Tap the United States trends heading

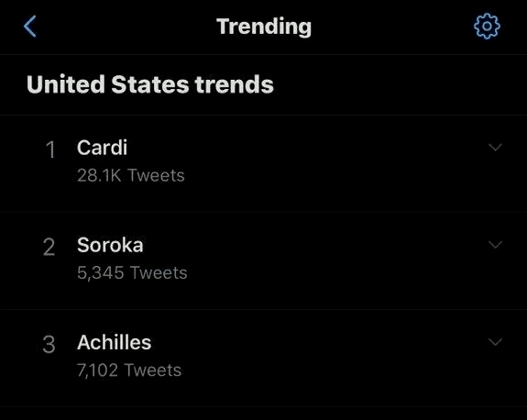150,84
